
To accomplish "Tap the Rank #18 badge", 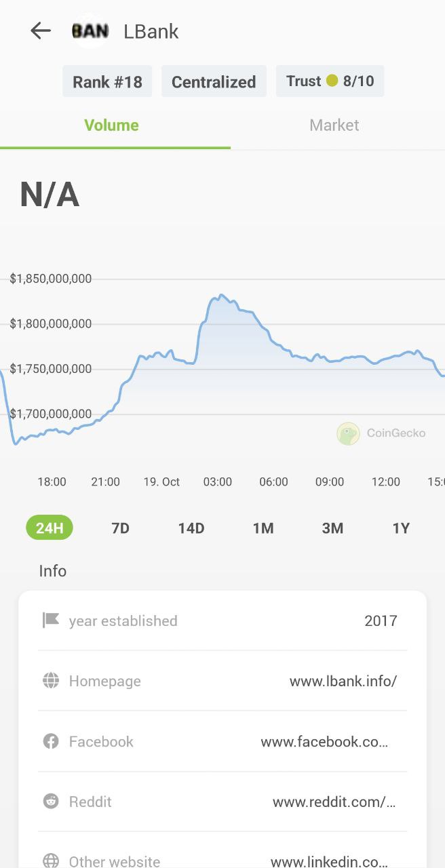I will (x=107, y=81).
